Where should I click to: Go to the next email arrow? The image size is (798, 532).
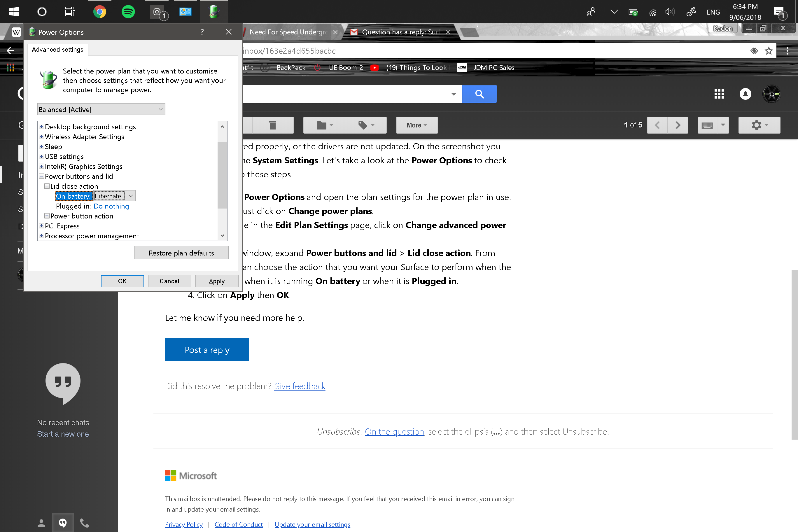click(x=678, y=125)
